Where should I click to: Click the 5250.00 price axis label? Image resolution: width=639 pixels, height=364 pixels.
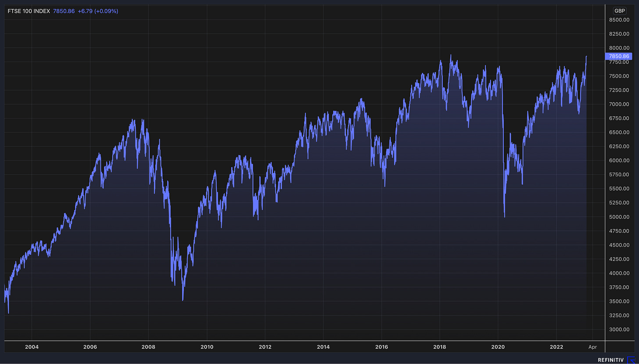click(619, 203)
